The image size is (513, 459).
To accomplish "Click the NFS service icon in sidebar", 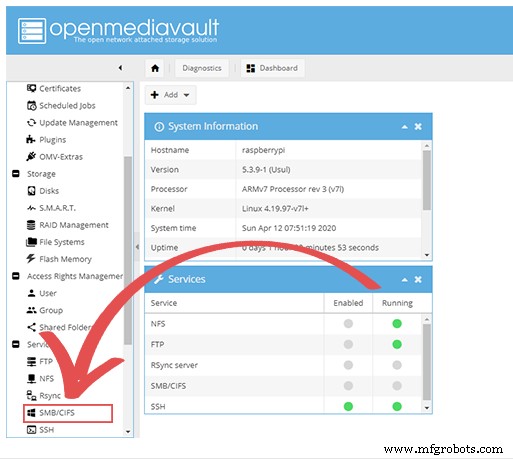I will pos(31,378).
